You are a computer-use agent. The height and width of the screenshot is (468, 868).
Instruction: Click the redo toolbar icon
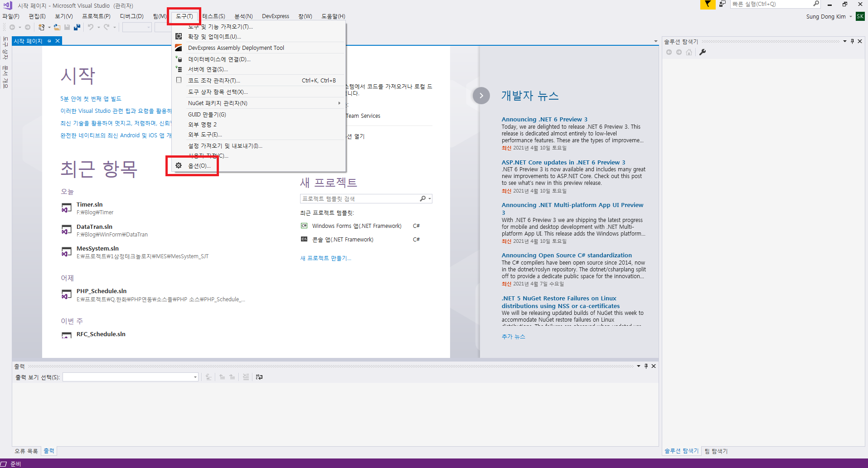click(107, 27)
